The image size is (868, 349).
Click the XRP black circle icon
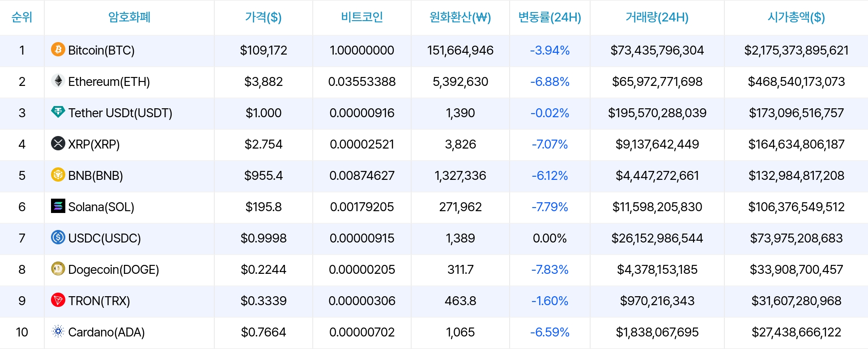click(x=58, y=143)
